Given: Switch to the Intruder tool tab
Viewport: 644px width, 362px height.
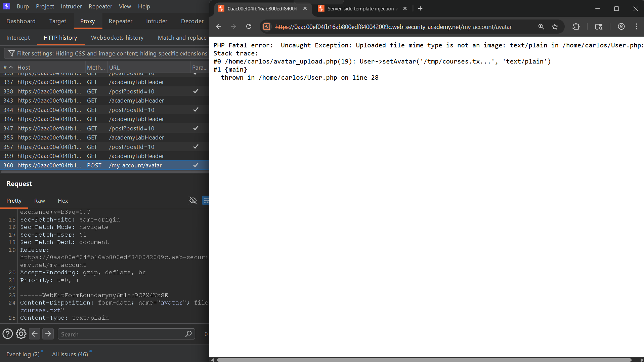Looking at the screenshot, I should 157,21.
